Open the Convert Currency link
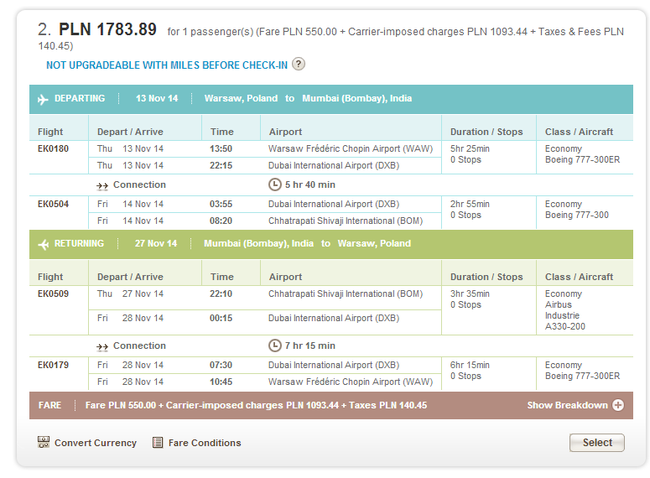 coord(95,443)
